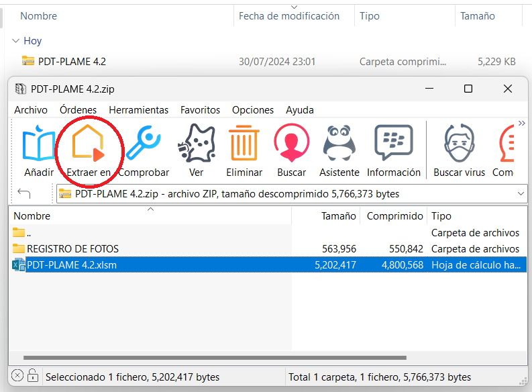Click 'Total 1 carpeta' status text
Screen dimensions: 532x392
click(380, 377)
